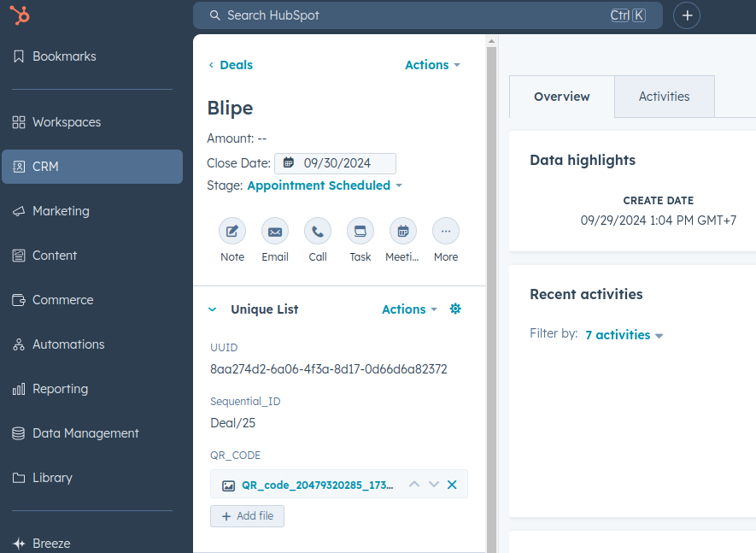756x553 pixels.
Task: Click the Add file button
Action: tap(247, 515)
